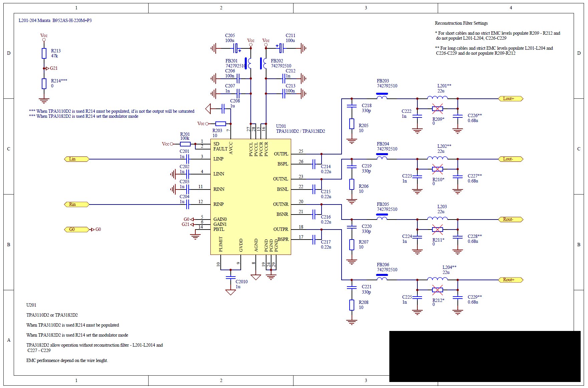The width and height of the screenshot is (588, 388).
Task: Select the L201 22u inductor symbol
Action: click(x=437, y=97)
